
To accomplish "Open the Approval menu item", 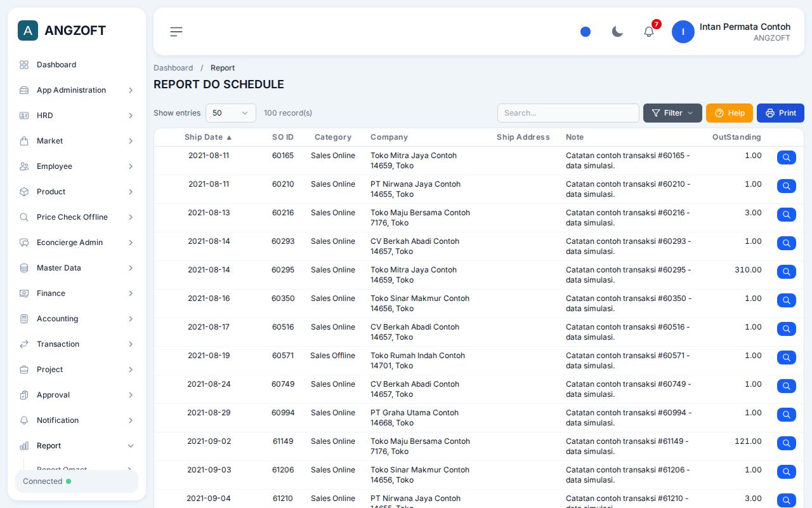I will click(77, 395).
